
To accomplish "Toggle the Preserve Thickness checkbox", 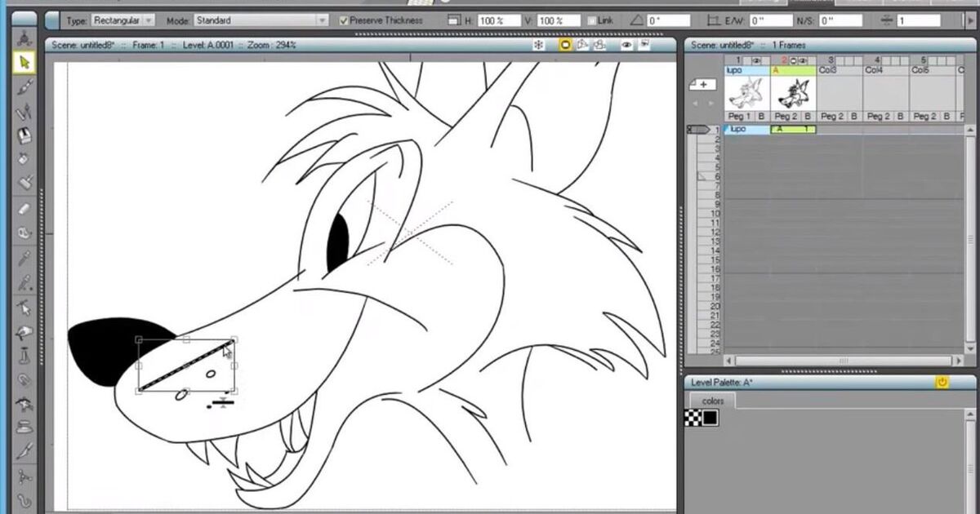I will [x=344, y=20].
